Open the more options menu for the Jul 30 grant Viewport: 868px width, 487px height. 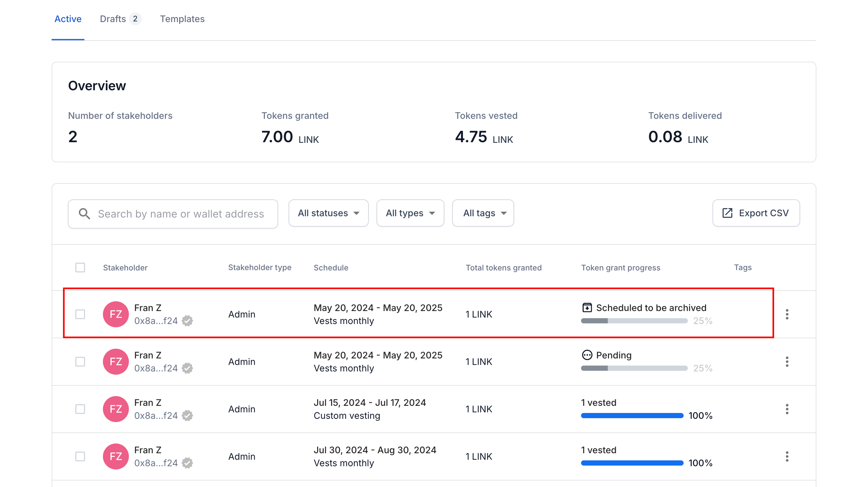coord(787,456)
